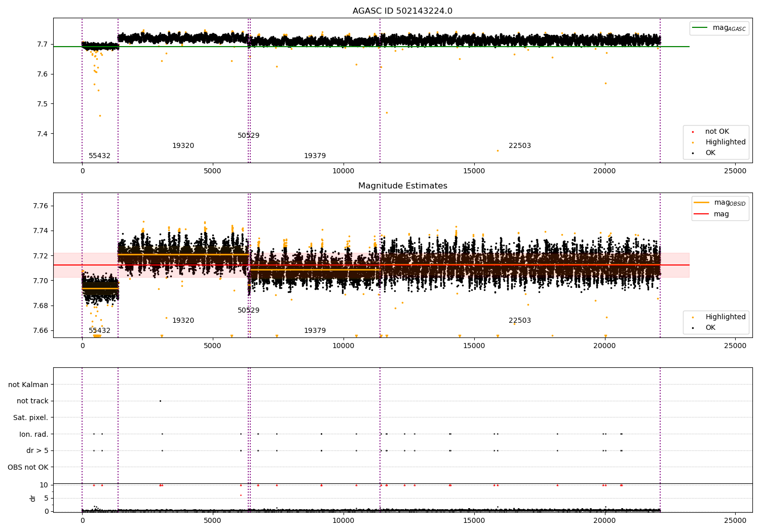
Task: Click obsid label 50529 in top plot
Action: tap(248, 136)
